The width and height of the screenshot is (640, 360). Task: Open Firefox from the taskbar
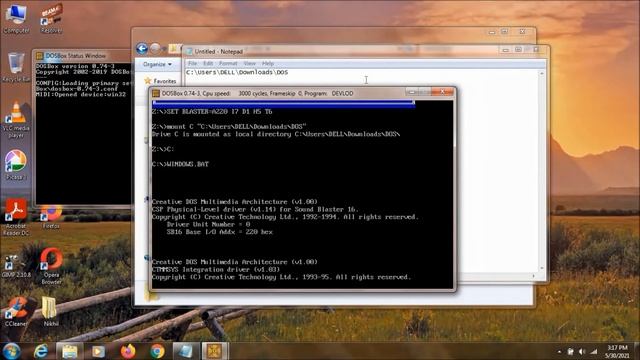click(x=128, y=351)
